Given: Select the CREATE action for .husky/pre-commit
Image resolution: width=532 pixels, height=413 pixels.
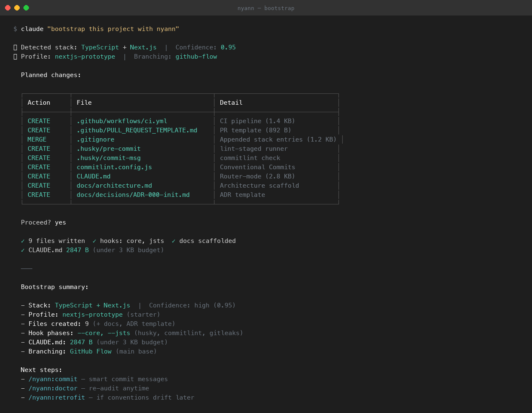Looking at the screenshot, I should pyautogui.click(x=39, y=149).
